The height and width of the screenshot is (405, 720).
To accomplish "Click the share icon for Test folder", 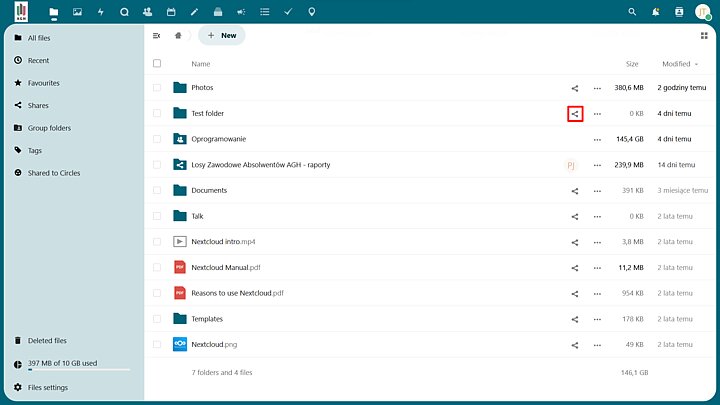I will click(575, 114).
